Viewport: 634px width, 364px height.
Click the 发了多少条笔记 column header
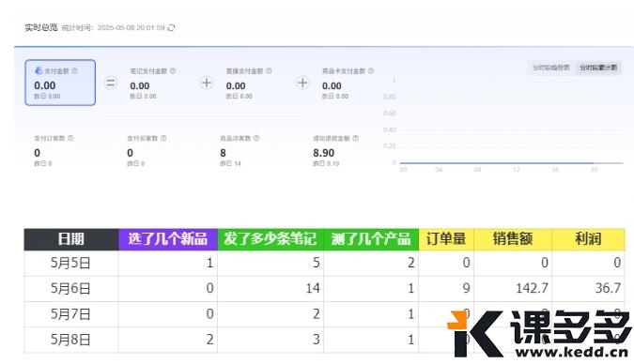tap(271, 239)
